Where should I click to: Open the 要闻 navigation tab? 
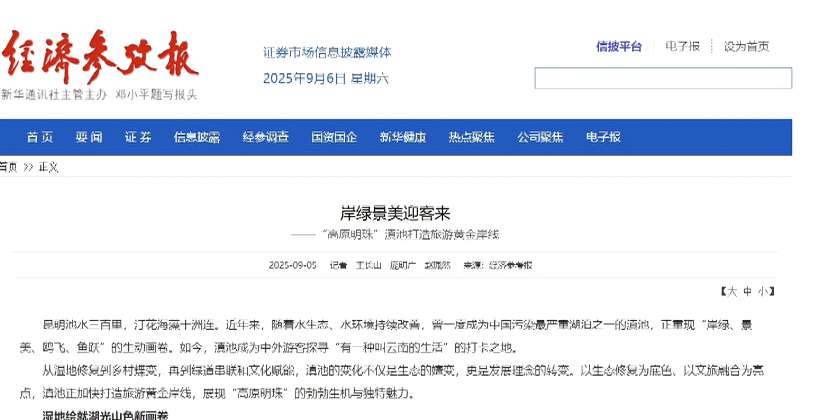89,137
